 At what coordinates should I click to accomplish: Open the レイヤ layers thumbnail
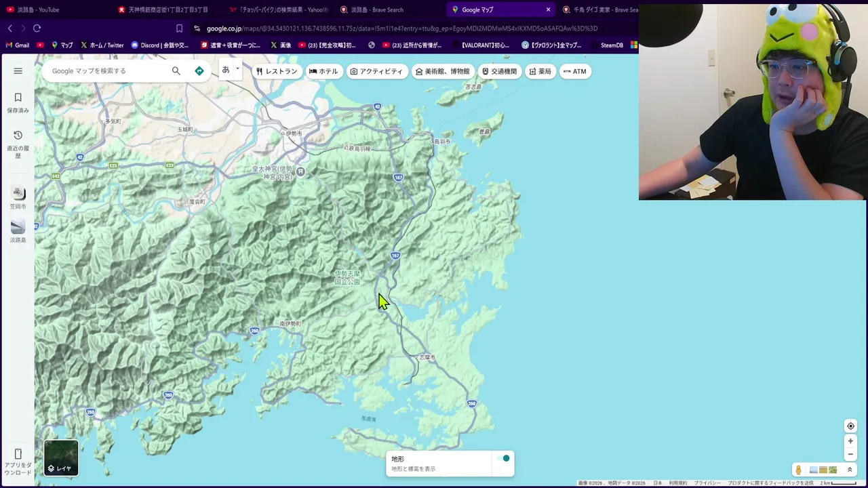[61, 457]
